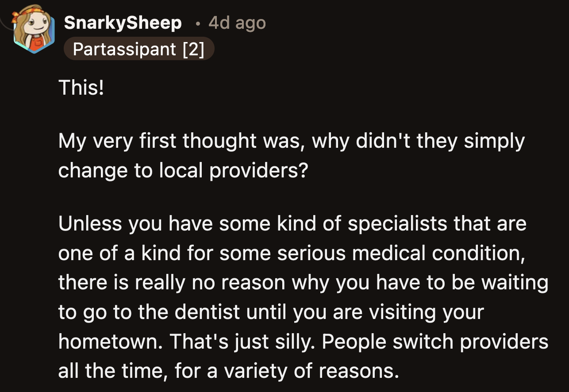Select the word 'This!' in the comment
Viewport: 569px width, 392px height.
click(x=81, y=87)
